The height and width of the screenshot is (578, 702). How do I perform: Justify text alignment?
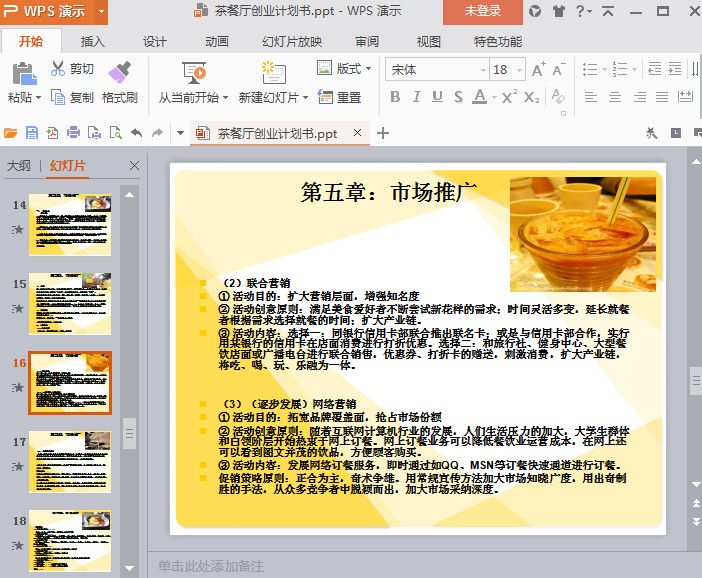pyautogui.click(x=662, y=97)
